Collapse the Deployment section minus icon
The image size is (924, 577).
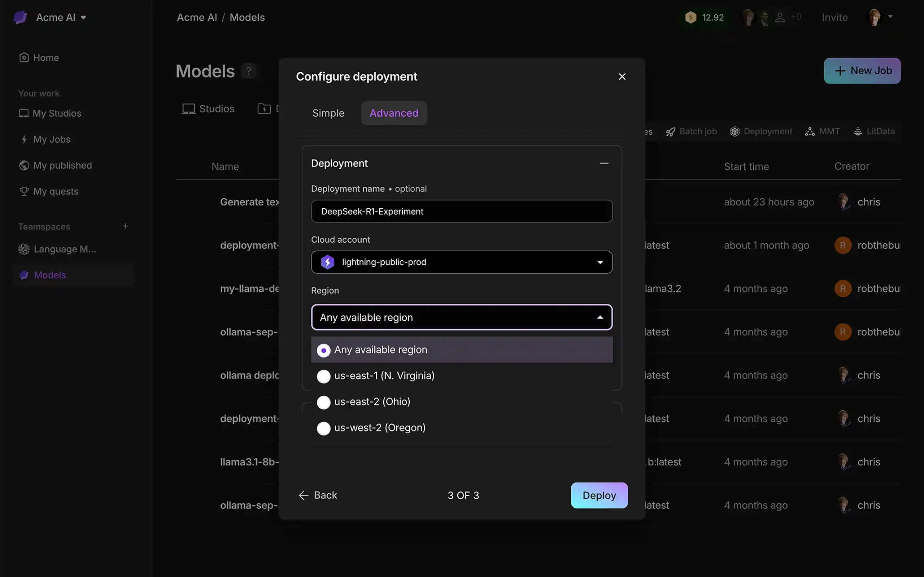[x=604, y=163]
